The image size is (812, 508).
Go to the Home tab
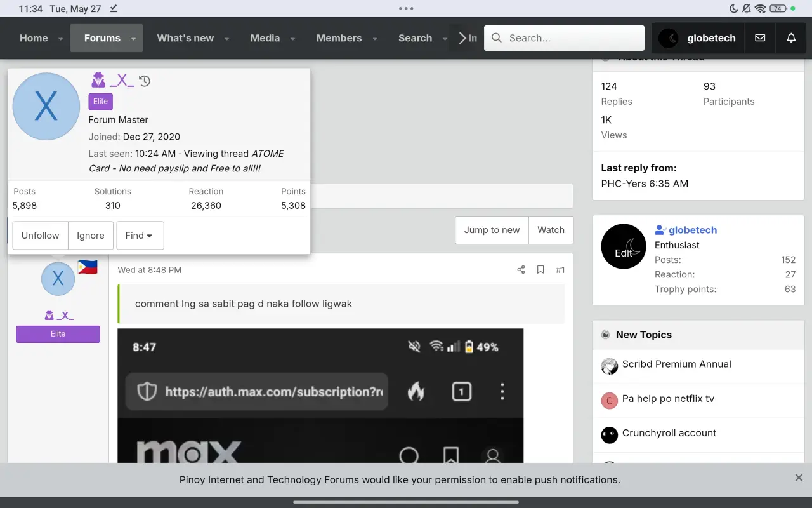pyautogui.click(x=34, y=38)
